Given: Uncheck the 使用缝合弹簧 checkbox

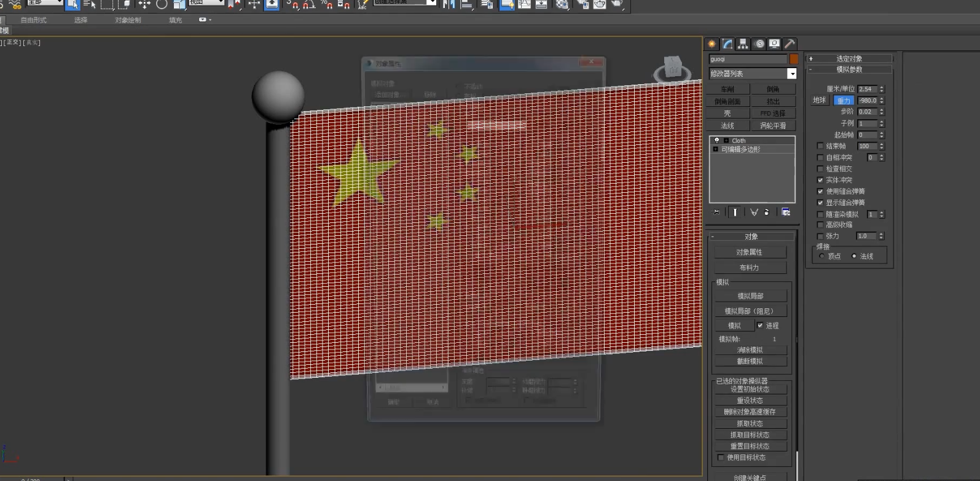Looking at the screenshot, I should (820, 191).
